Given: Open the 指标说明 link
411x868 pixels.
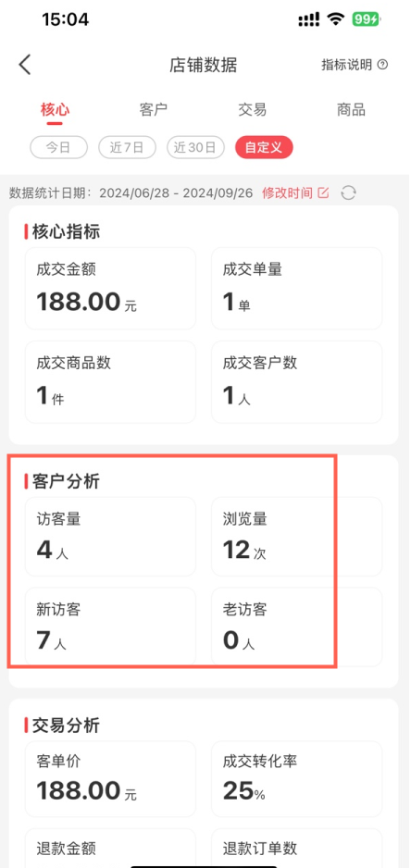Looking at the screenshot, I should [347, 65].
